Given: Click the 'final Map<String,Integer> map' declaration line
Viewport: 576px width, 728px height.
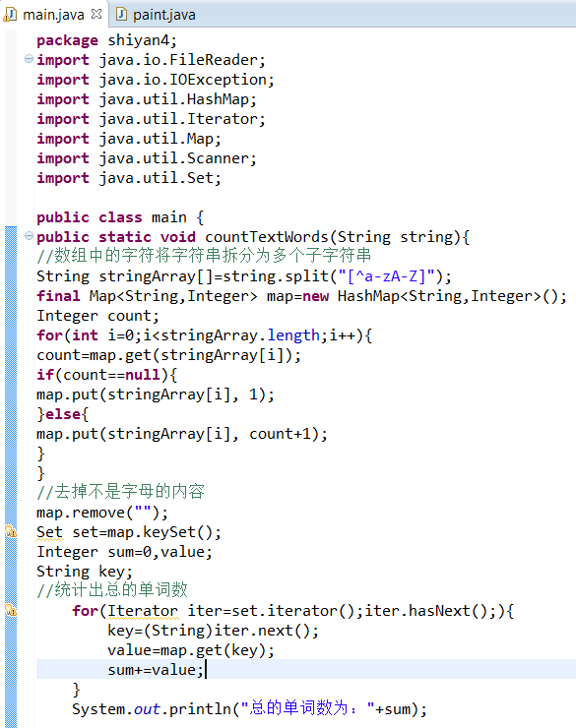Looking at the screenshot, I should point(301,296).
